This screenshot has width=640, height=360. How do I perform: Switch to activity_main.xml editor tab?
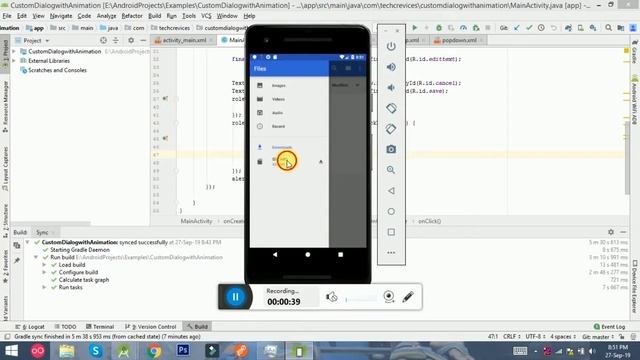point(184,40)
